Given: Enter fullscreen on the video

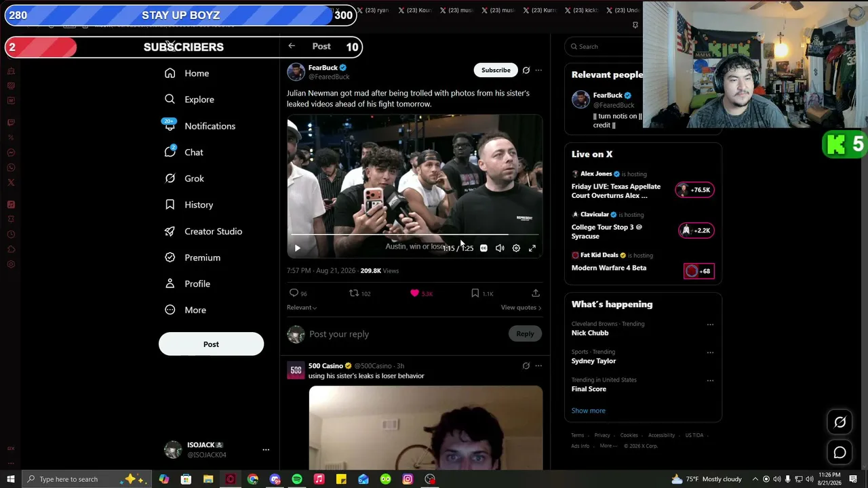Looking at the screenshot, I should [532, 249].
